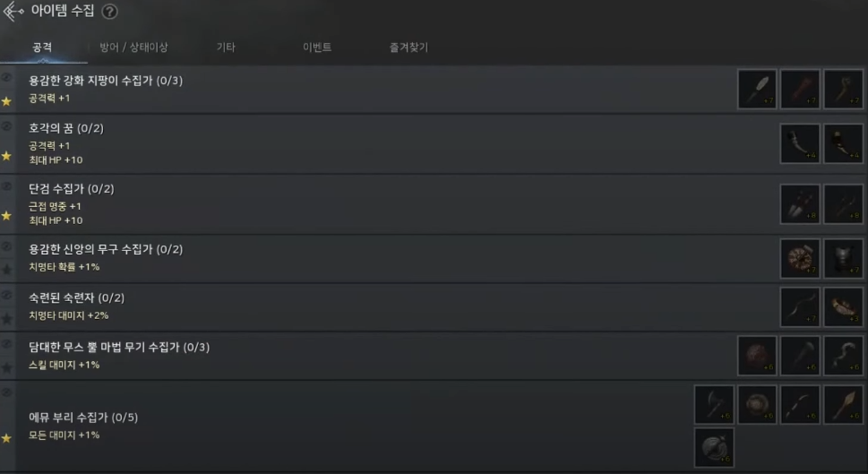The image size is (868, 474).
Task: Click the first horn item in 호각의 꿈
Action: click(800, 143)
